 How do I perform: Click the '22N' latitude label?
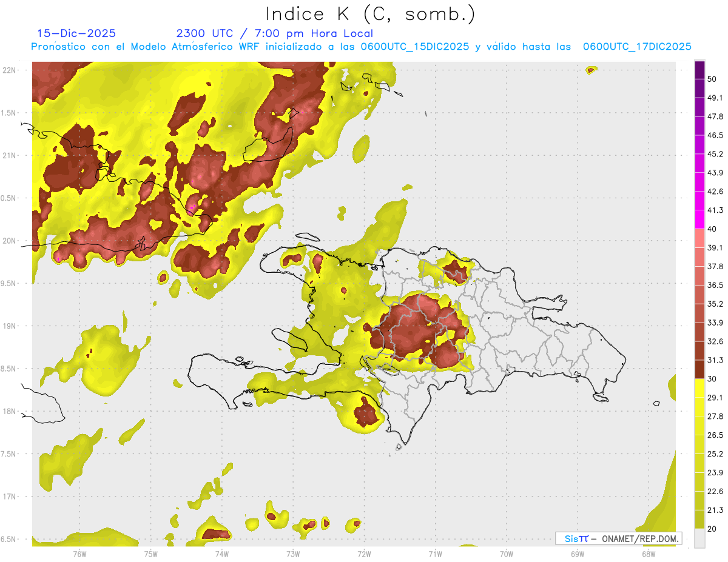tap(9, 70)
